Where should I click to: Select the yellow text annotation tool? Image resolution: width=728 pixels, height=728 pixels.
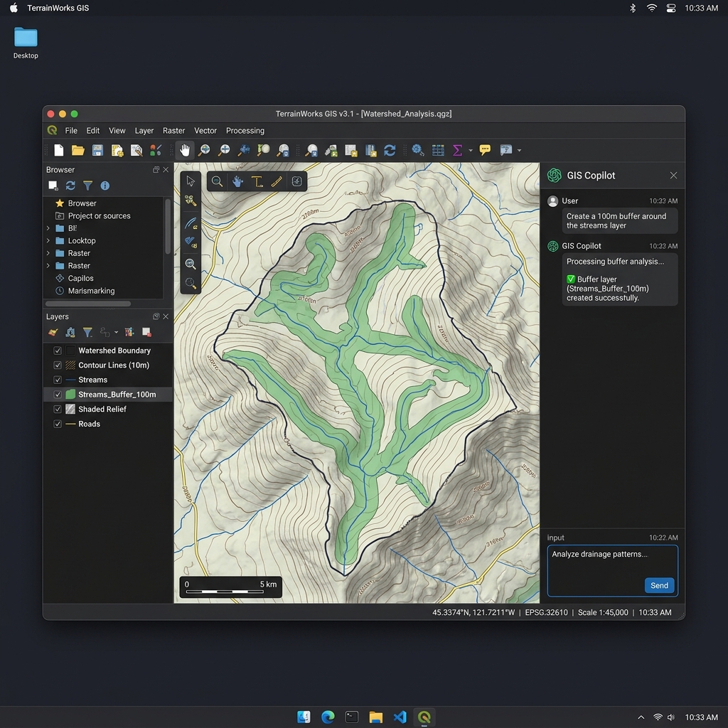coord(257,181)
